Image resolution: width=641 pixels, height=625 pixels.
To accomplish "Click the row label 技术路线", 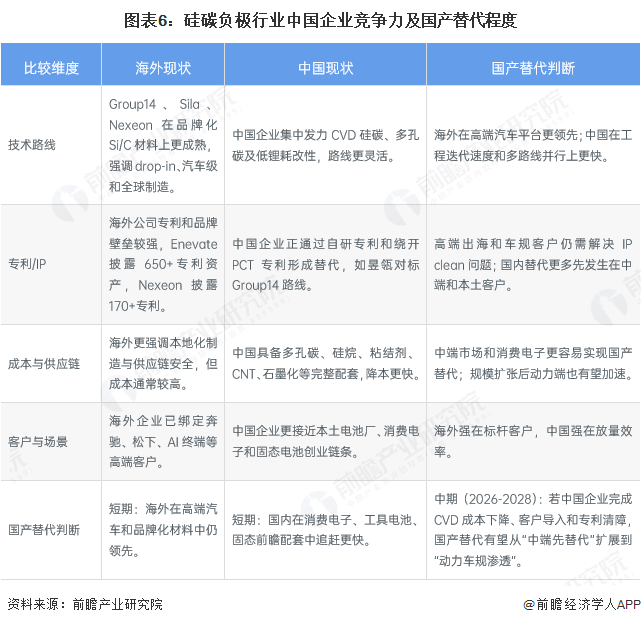I will (x=32, y=145).
